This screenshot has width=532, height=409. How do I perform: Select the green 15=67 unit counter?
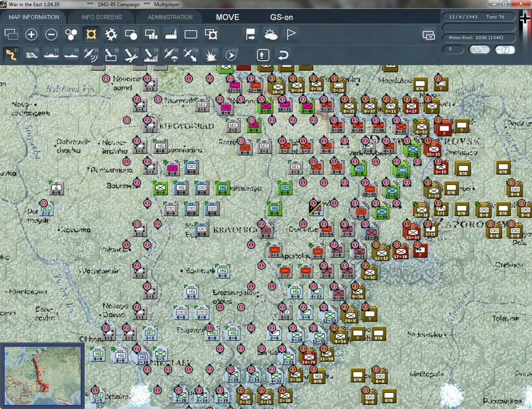click(392, 191)
